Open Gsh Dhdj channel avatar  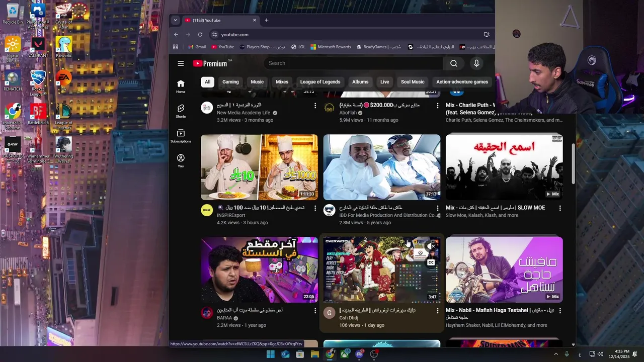click(x=329, y=313)
